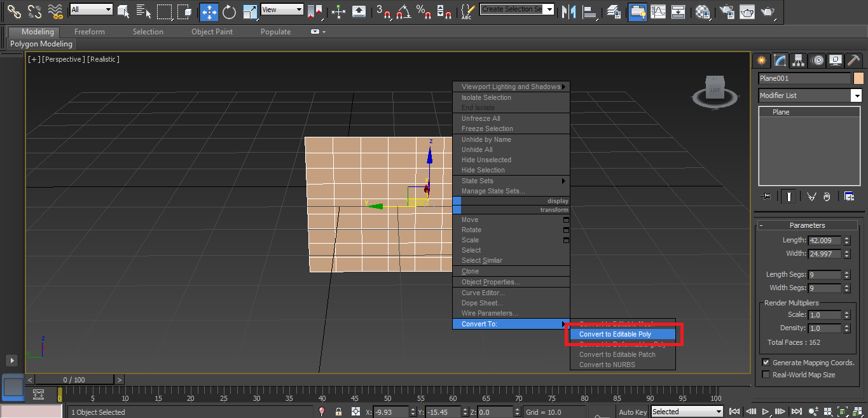The height and width of the screenshot is (418, 868).
Task: Expand Viewport Lighting and Shadows submenu
Action: pyautogui.click(x=511, y=87)
